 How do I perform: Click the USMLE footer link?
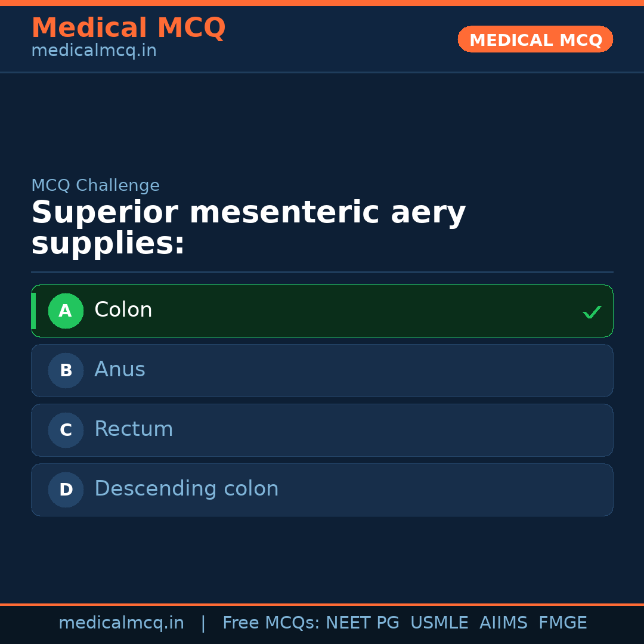point(439,623)
